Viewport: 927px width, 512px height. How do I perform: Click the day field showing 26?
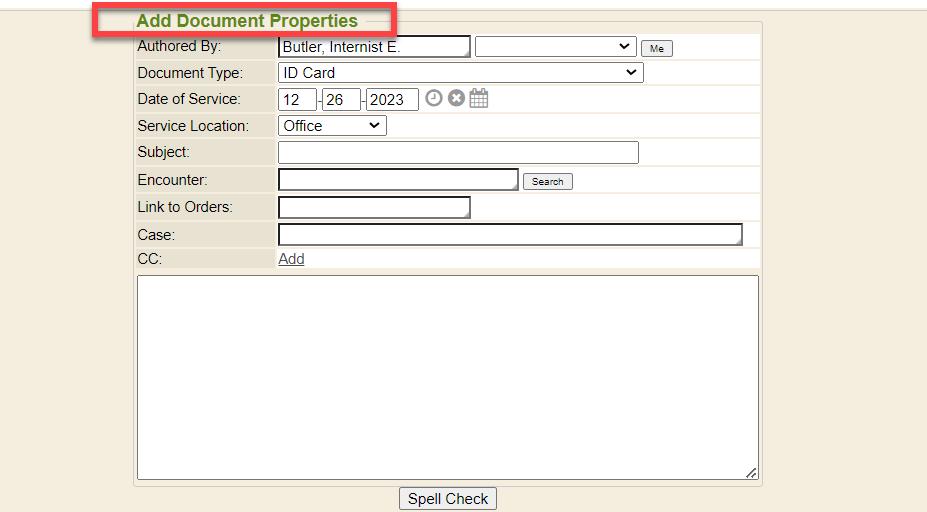[x=341, y=99]
